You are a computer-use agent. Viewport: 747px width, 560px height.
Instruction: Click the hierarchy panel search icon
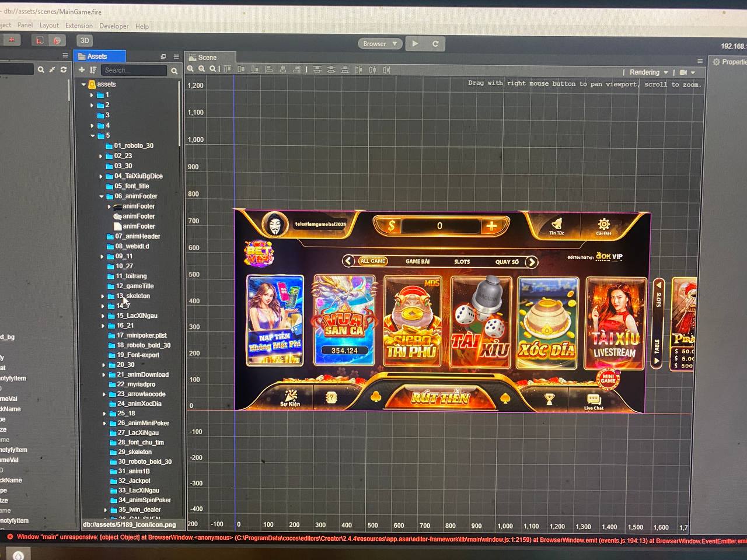[x=41, y=69]
